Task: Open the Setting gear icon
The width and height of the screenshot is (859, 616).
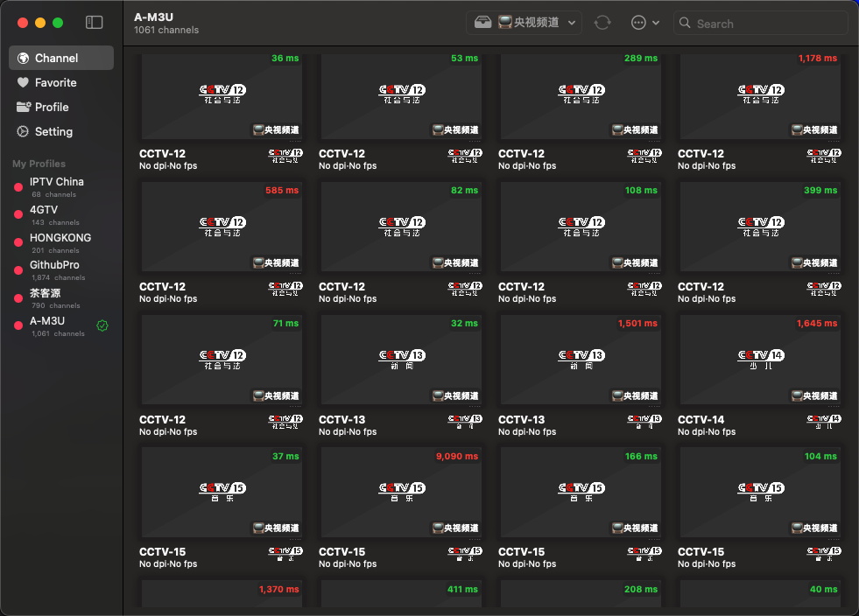Action: point(24,131)
